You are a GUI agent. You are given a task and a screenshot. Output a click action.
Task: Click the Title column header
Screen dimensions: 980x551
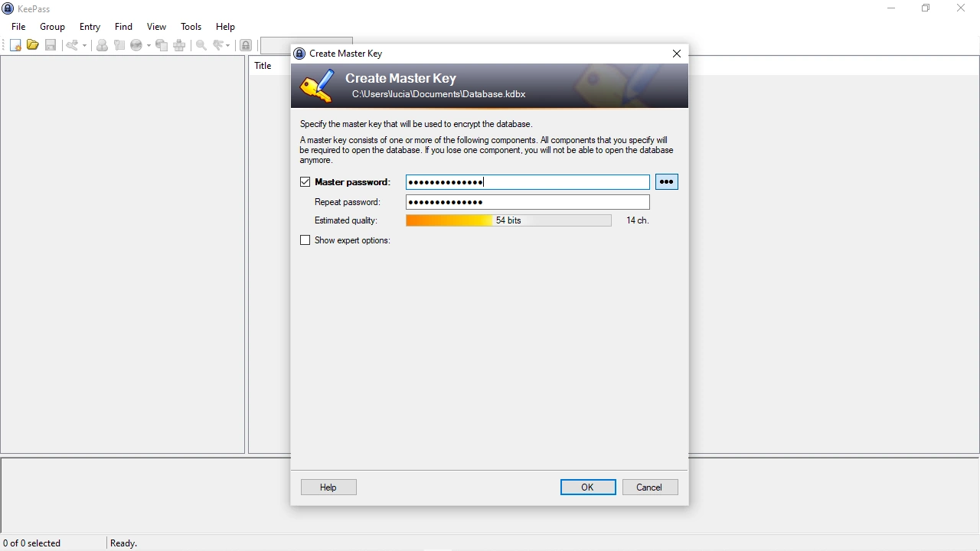(263, 66)
